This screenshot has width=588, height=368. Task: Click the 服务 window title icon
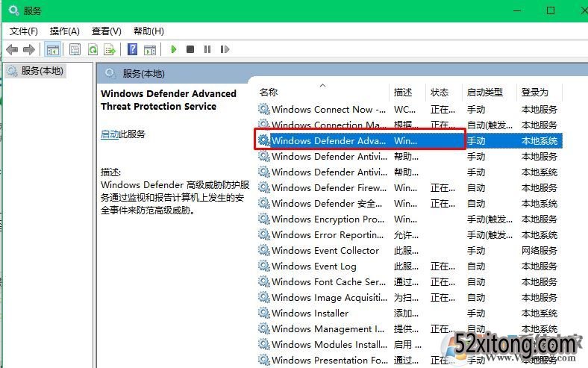point(13,10)
